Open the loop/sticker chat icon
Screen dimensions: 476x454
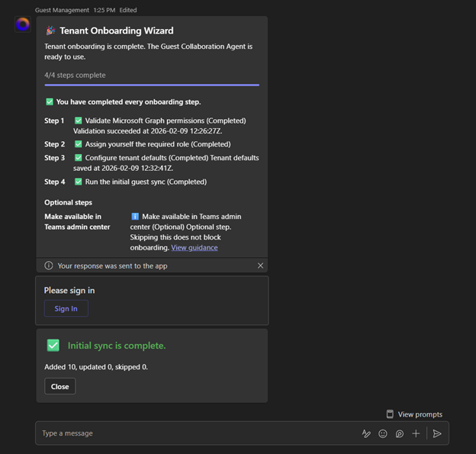(399, 433)
